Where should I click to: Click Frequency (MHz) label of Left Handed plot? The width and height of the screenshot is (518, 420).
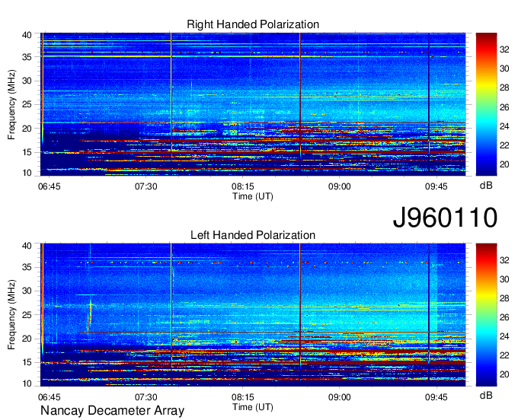point(11,315)
